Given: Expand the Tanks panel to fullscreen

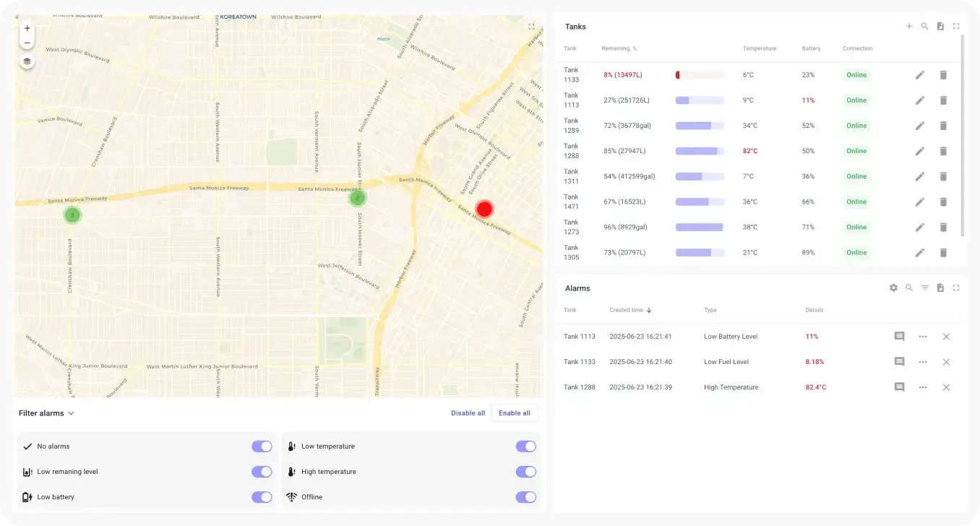Looking at the screenshot, I should coord(956,26).
